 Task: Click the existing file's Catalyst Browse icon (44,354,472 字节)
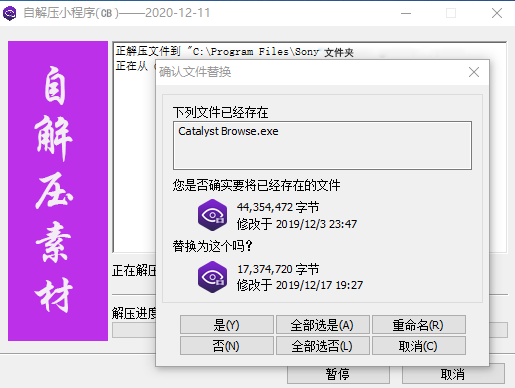coord(212,215)
